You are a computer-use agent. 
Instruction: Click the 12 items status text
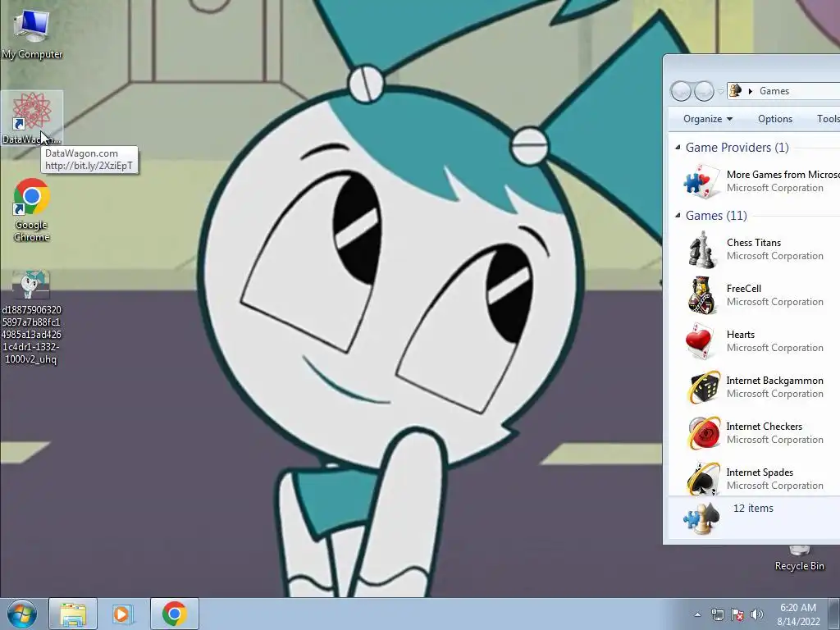click(x=753, y=509)
